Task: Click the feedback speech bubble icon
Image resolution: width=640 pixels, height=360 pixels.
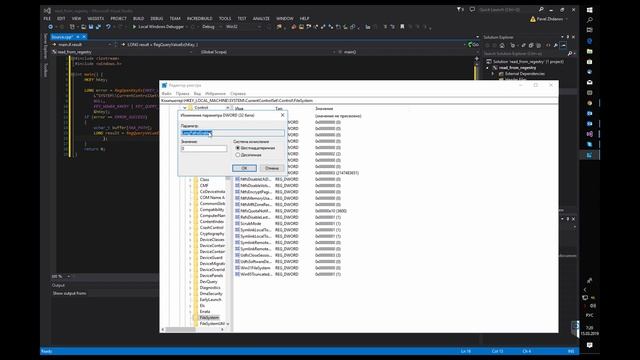Action: 472,9
